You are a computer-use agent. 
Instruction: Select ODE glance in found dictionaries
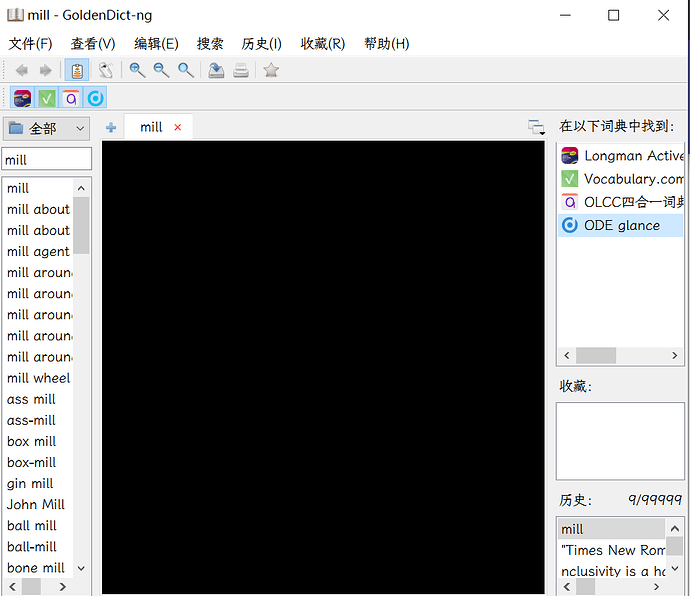click(x=621, y=225)
